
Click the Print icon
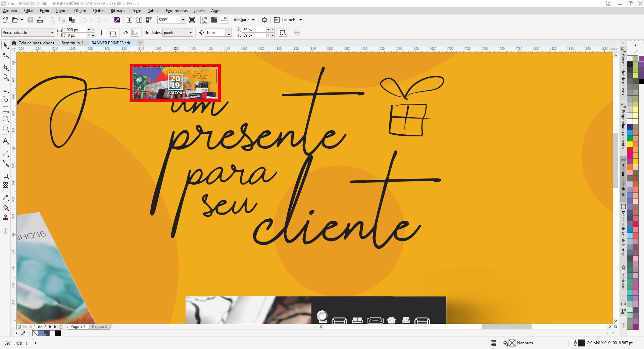(x=40, y=20)
